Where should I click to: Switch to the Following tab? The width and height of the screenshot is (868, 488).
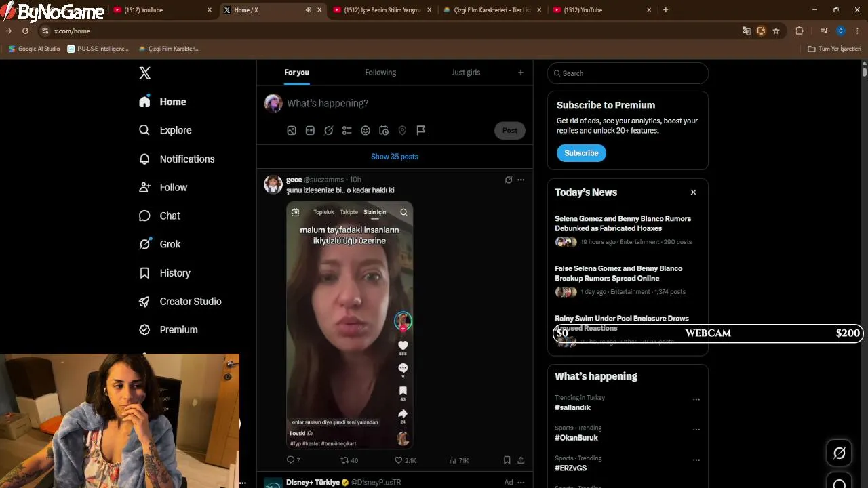380,73
